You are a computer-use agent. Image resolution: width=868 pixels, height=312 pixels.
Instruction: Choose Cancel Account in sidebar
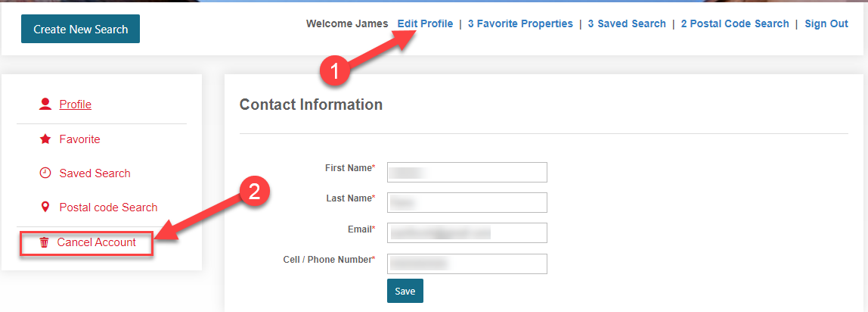click(96, 242)
